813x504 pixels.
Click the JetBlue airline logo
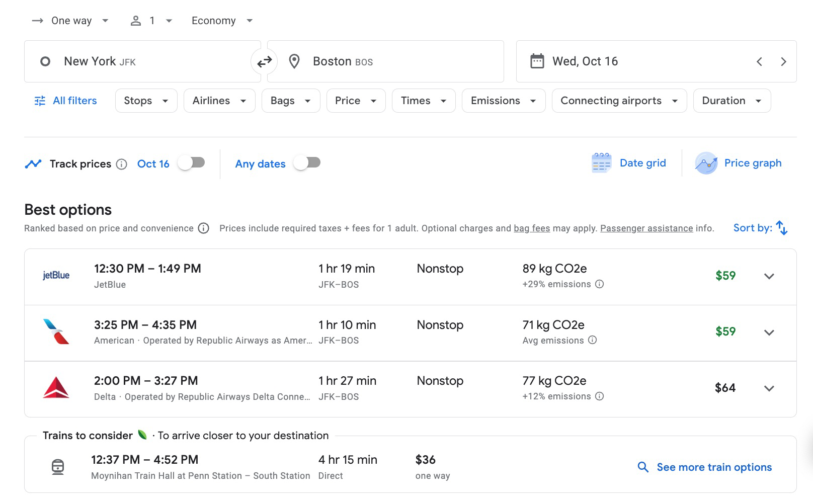(56, 276)
